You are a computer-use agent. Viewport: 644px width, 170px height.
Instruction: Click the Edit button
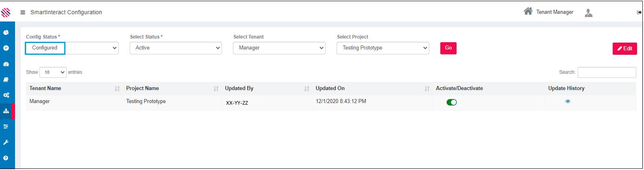pos(624,48)
